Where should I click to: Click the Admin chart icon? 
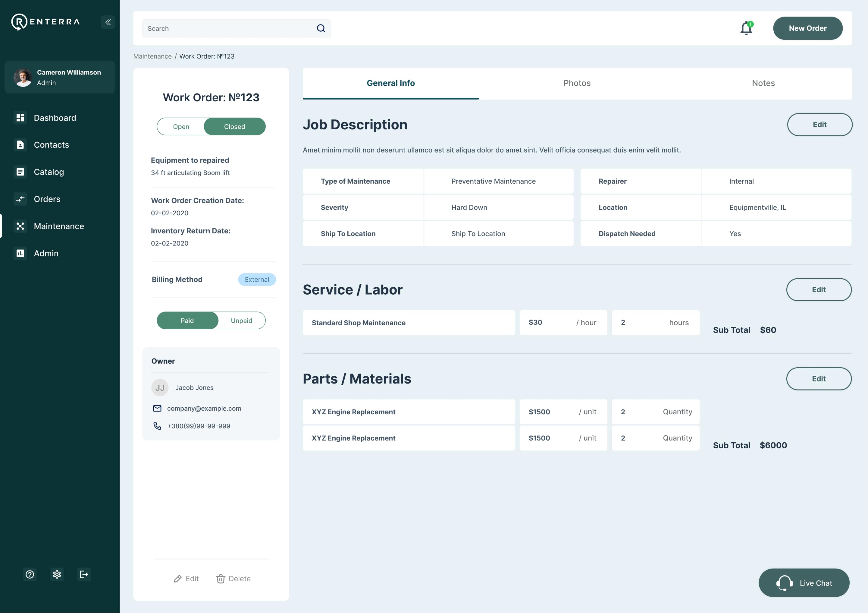[x=20, y=253]
